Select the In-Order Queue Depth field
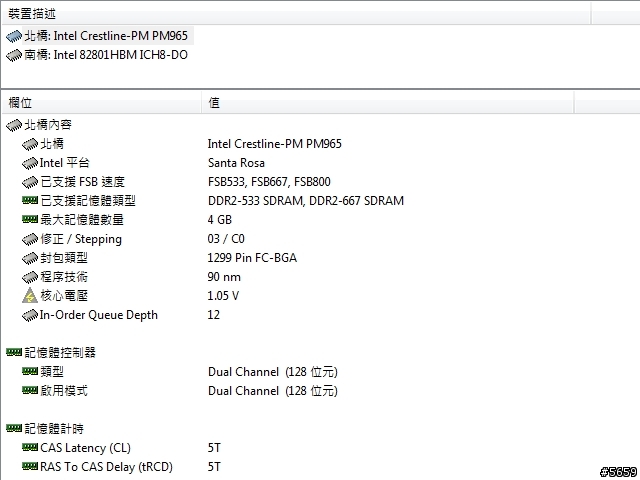Viewport: 640px width, 480px height. [98, 315]
